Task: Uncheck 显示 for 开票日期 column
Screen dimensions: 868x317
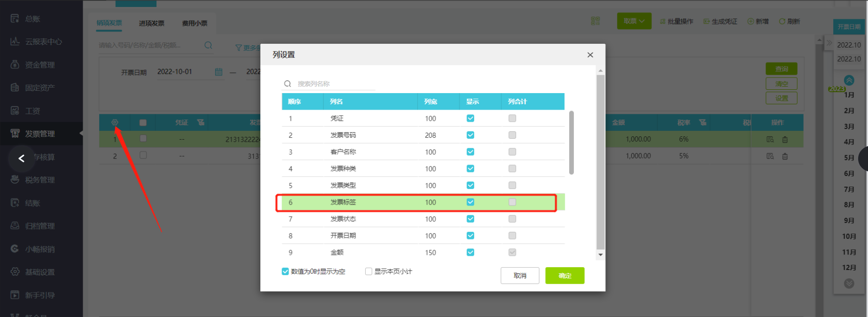Action: (470, 236)
